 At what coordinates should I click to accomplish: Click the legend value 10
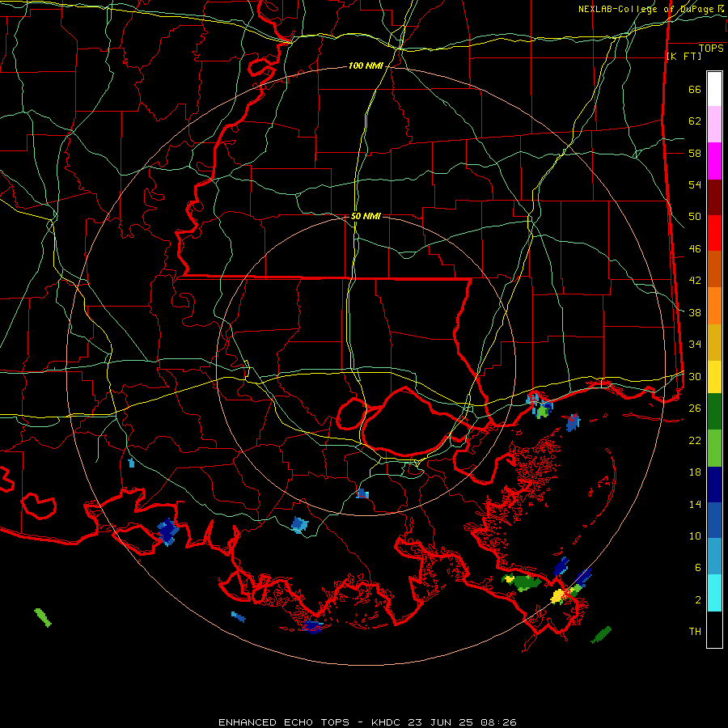click(695, 535)
